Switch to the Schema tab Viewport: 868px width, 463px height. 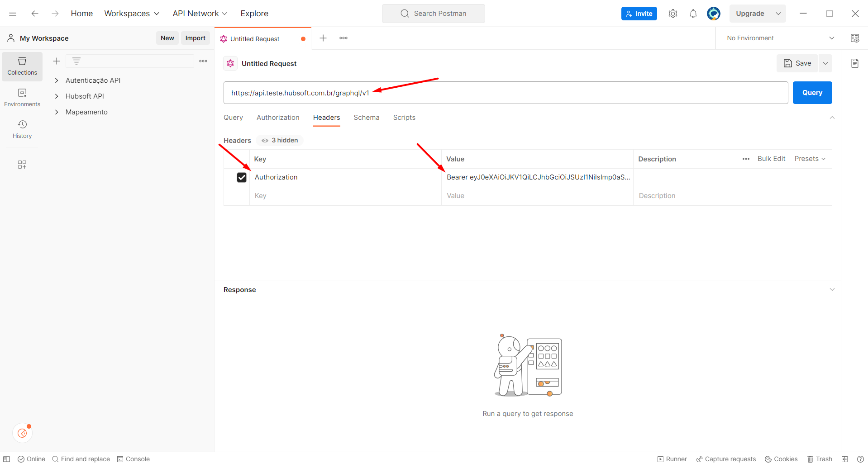point(367,118)
